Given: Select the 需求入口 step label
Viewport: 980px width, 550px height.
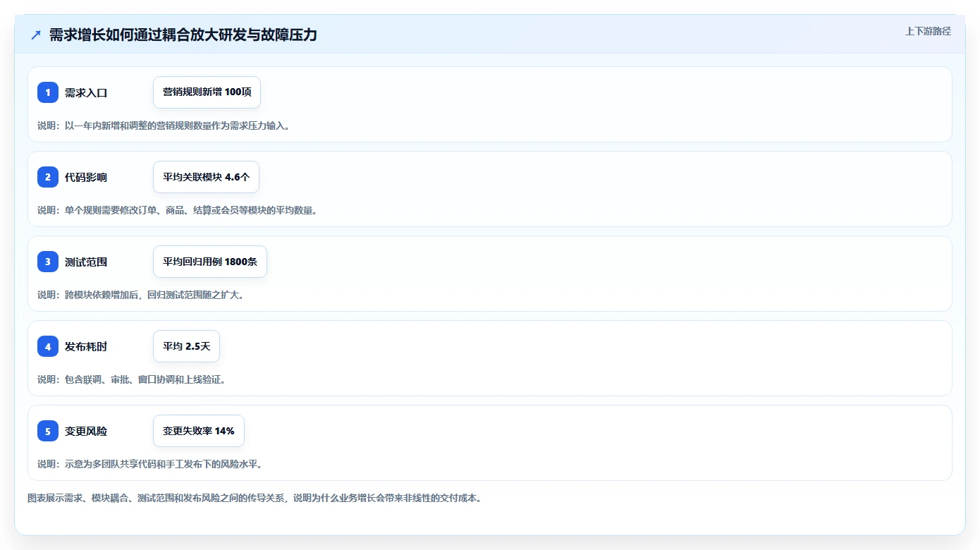Looking at the screenshot, I should (x=86, y=92).
